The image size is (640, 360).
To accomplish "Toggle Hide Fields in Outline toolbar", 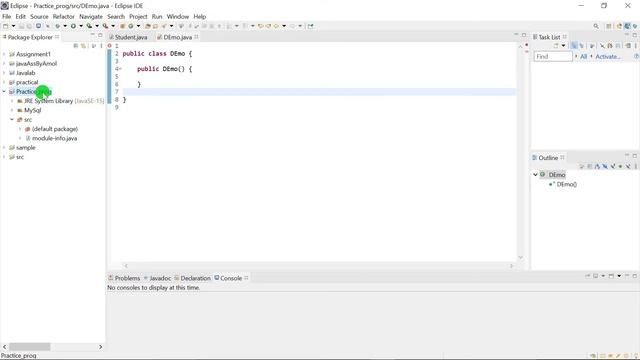I will click(605, 166).
